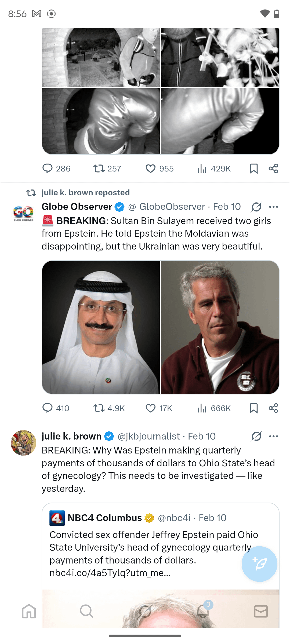
Task: Compose a new post with floating button
Action: click(x=259, y=564)
